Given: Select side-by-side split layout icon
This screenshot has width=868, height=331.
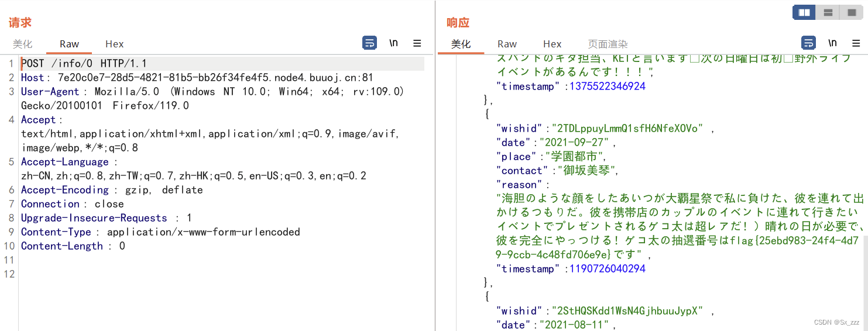Looking at the screenshot, I should click(804, 12).
